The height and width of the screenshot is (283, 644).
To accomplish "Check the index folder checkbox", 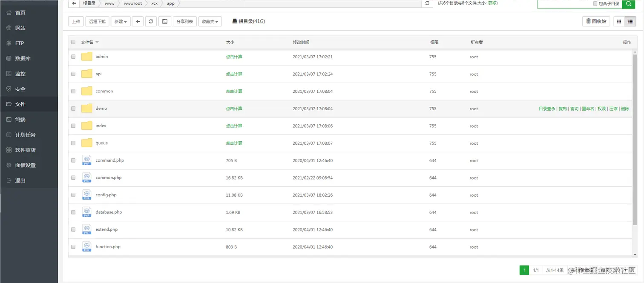I will pyautogui.click(x=73, y=126).
